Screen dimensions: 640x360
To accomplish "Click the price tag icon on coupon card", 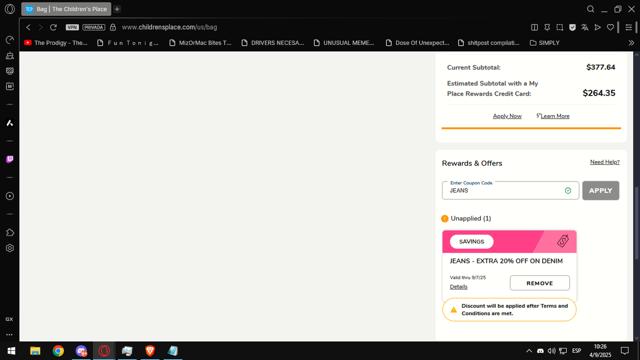I will 563,241.
